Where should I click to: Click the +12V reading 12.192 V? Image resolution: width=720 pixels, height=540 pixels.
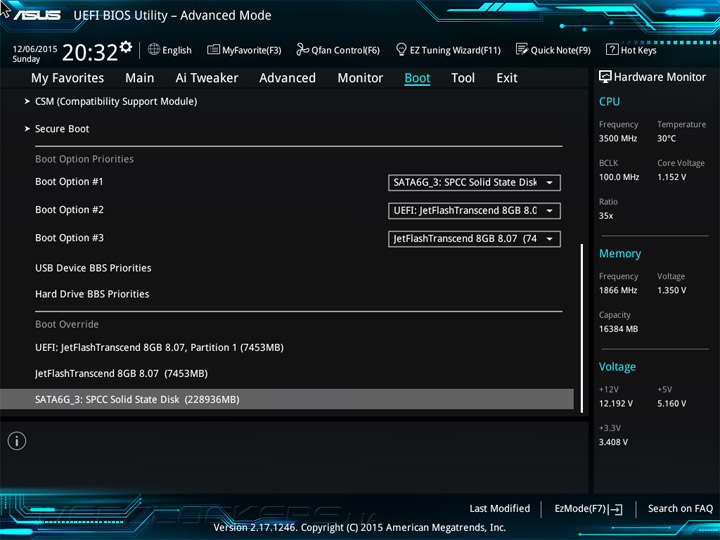pyautogui.click(x=616, y=404)
